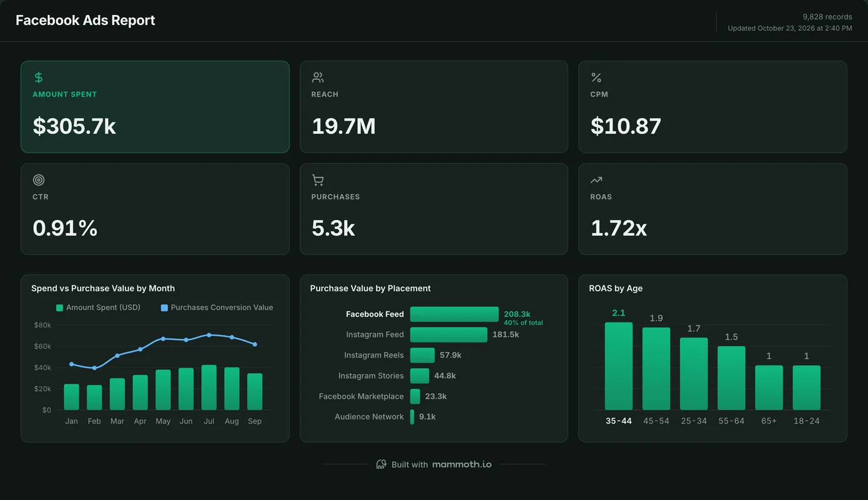Click the Facebook Feed bar in placement chart

click(454, 314)
